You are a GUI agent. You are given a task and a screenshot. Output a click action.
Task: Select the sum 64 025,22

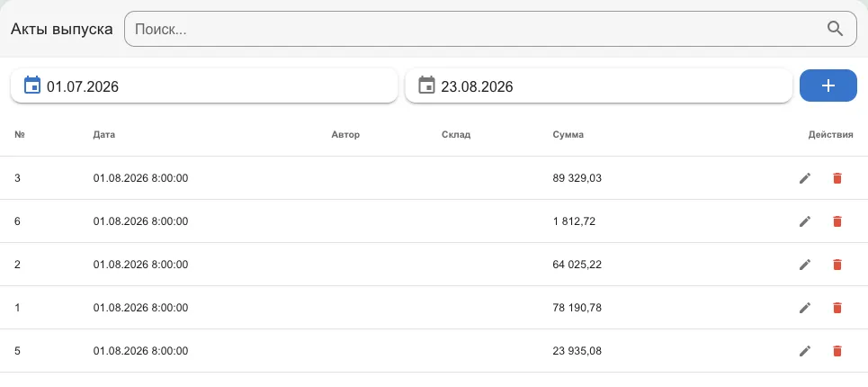[577, 265]
